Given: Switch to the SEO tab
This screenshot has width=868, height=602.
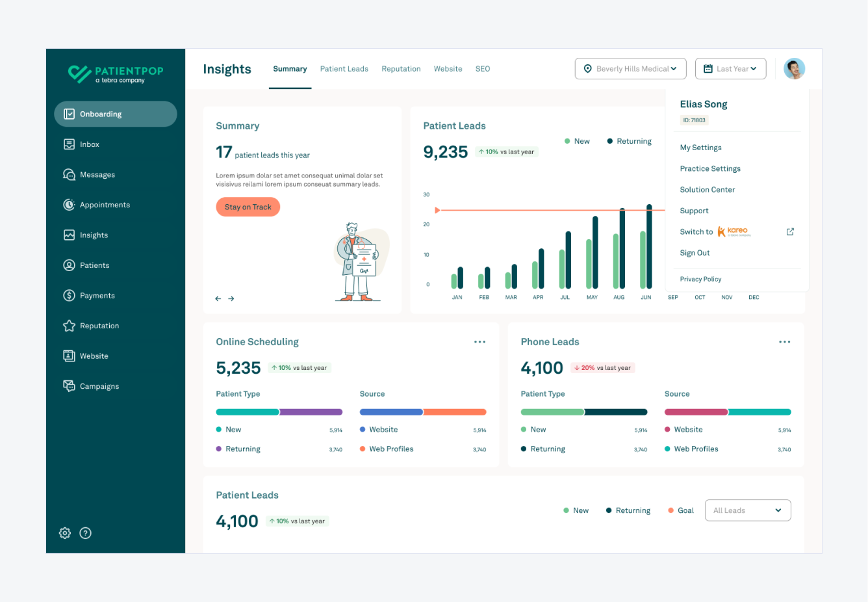Looking at the screenshot, I should 482,69.
